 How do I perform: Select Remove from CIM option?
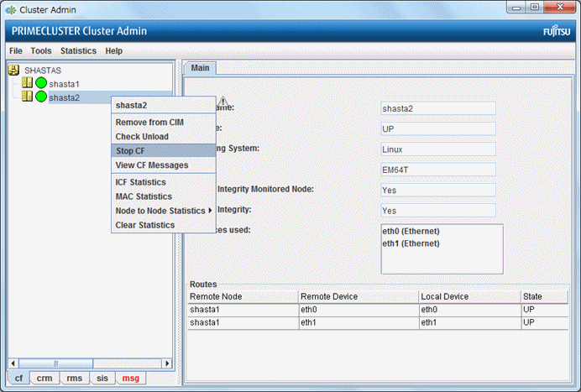tap(149, 123)
